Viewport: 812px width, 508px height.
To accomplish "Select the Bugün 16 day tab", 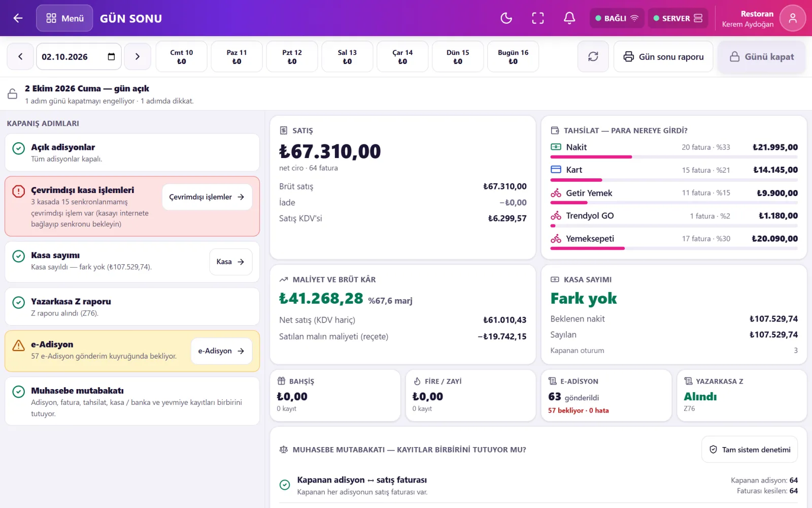I will pos(513,56).
